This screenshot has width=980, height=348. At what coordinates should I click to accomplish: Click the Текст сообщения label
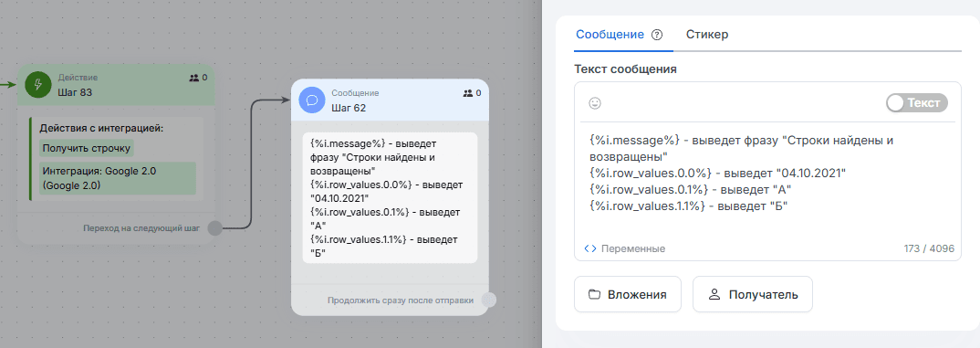(x=625, y=69)
